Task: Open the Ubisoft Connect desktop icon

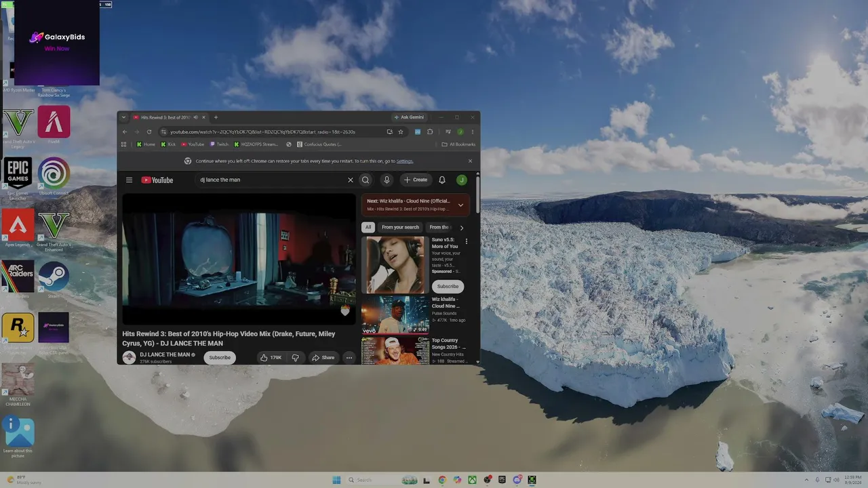Action: click(54, 176)
